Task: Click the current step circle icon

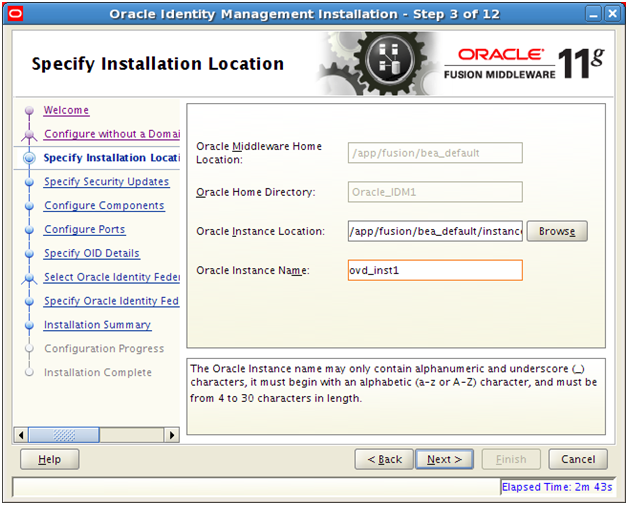Action: pyautogui.click(x=29, y=158)
